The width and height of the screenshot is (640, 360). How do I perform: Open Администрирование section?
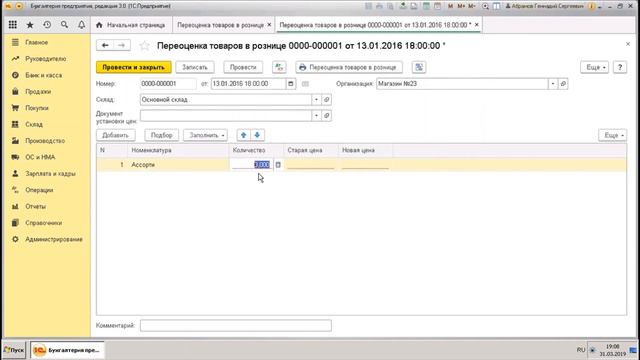(x=53, y=239)
